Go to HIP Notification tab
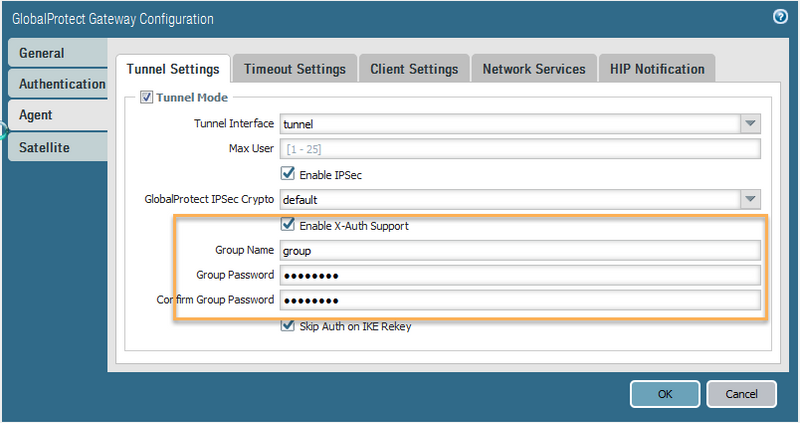 click(x=656, y=69)
